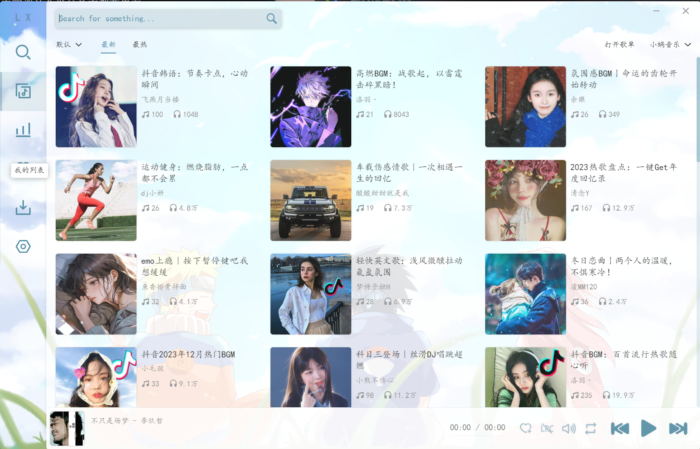Open settings via hexagon sidebar icon

(x=23, y=247)
